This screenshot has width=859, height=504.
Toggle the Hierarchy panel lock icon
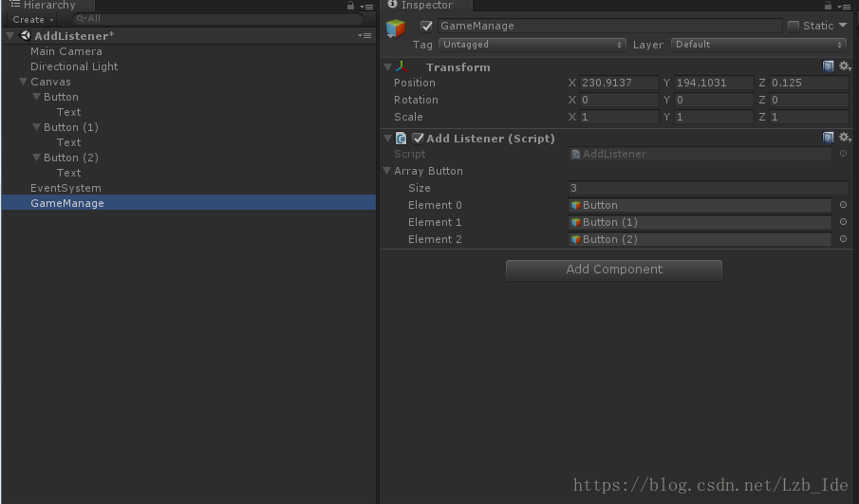pos(350,6)
